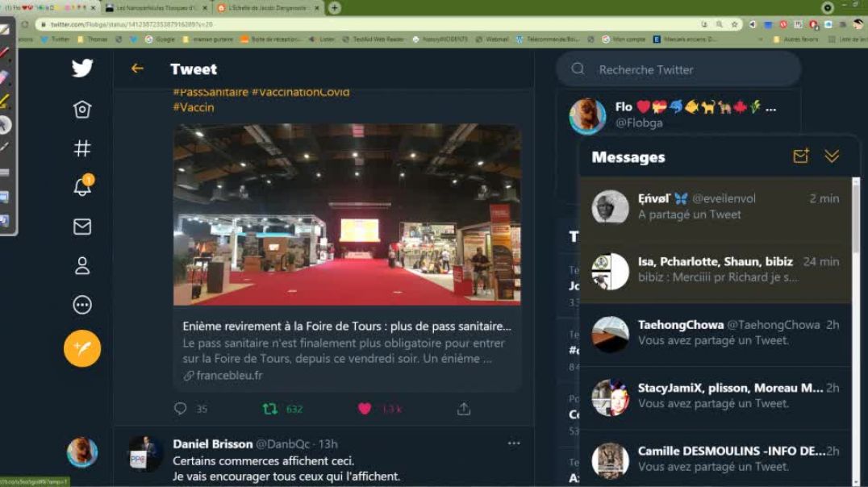Viewport: 868px width, 487px height.
Task: Open the Google bookmark
Action: 160,40
